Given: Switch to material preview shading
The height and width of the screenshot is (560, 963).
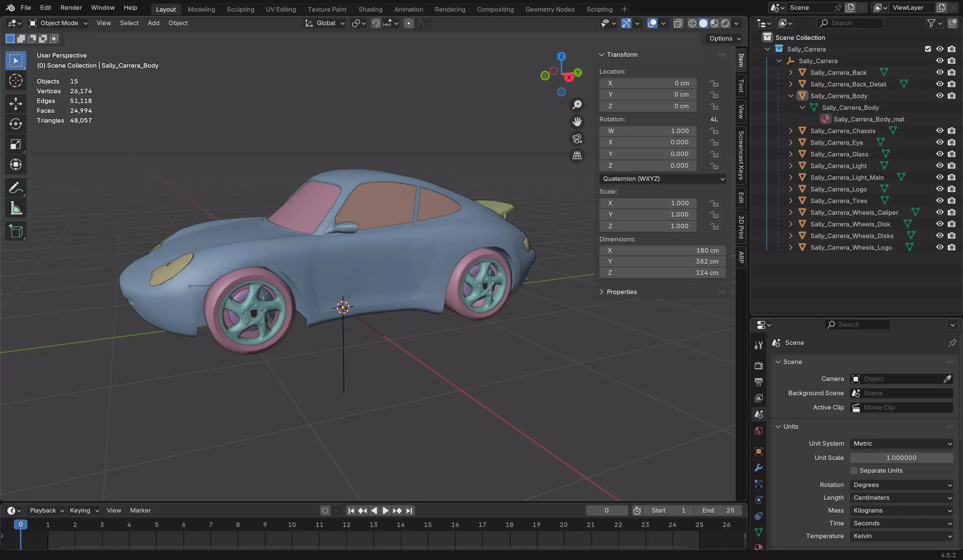Looking at the screenshot, I should point(714,23).
